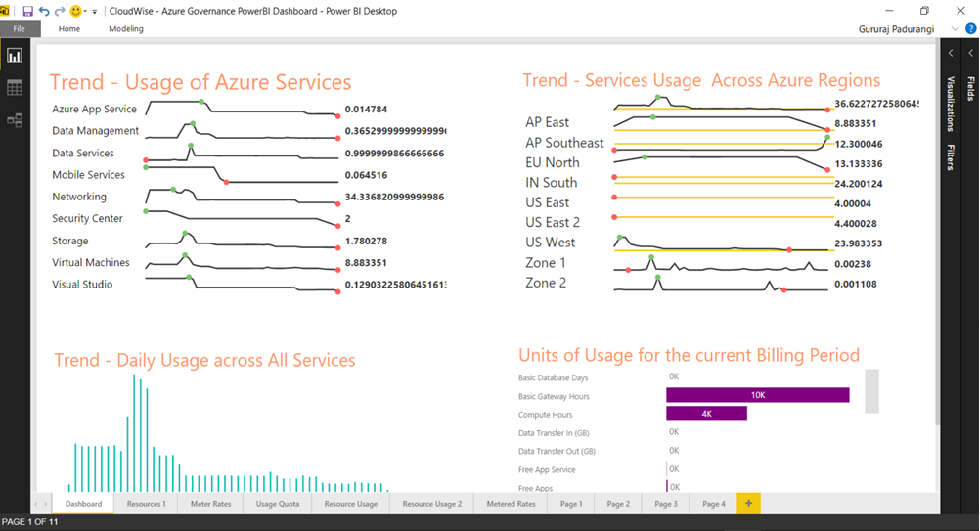
Task: Click the US West region label
Action: 551,243
